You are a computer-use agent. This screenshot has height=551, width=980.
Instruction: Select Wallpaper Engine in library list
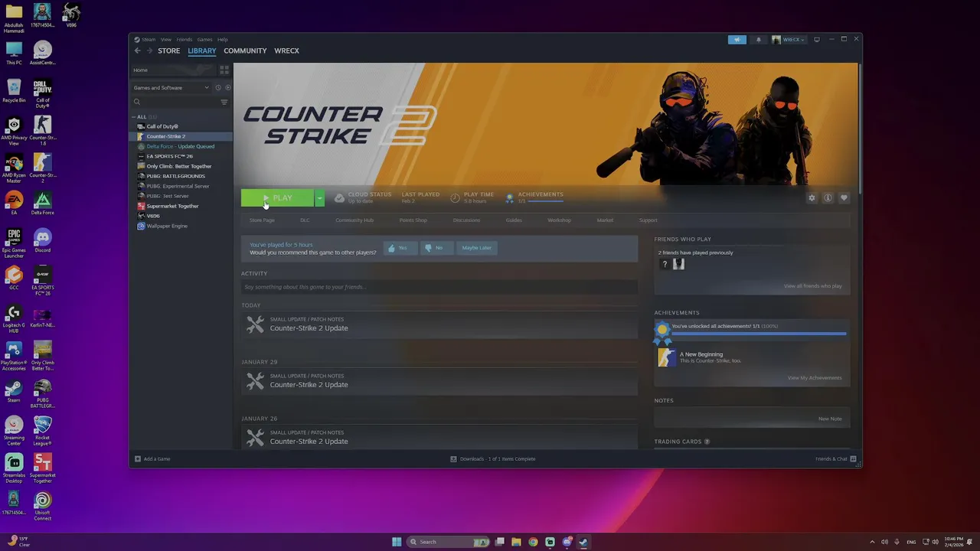(167, 226)
